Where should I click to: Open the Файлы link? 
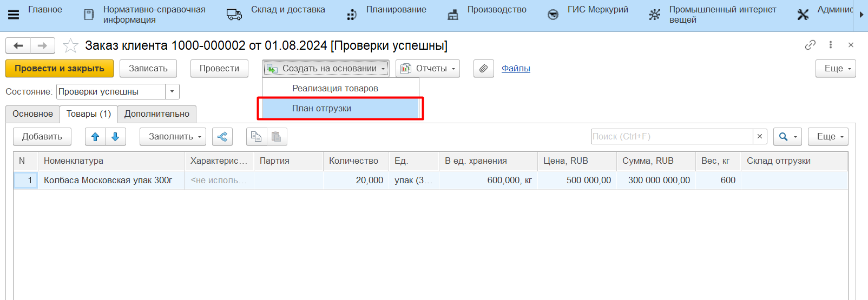pos(516,69)
